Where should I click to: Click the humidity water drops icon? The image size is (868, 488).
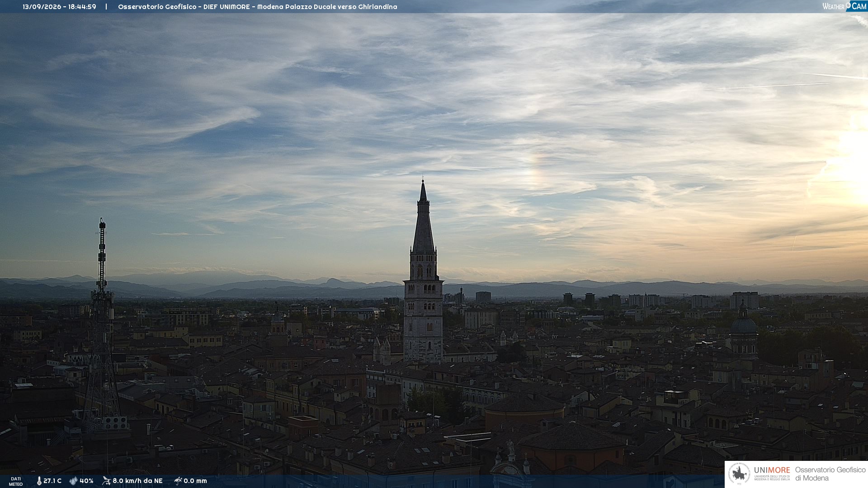74,481
